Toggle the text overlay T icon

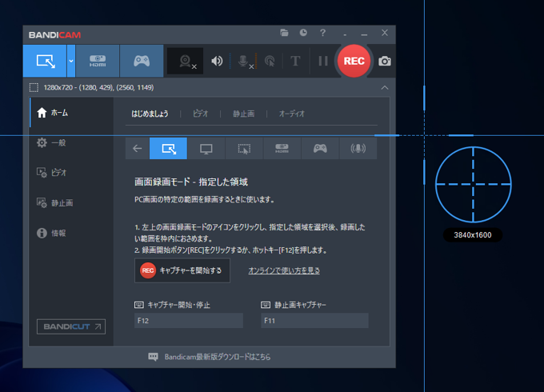click(x=295, y=61)
